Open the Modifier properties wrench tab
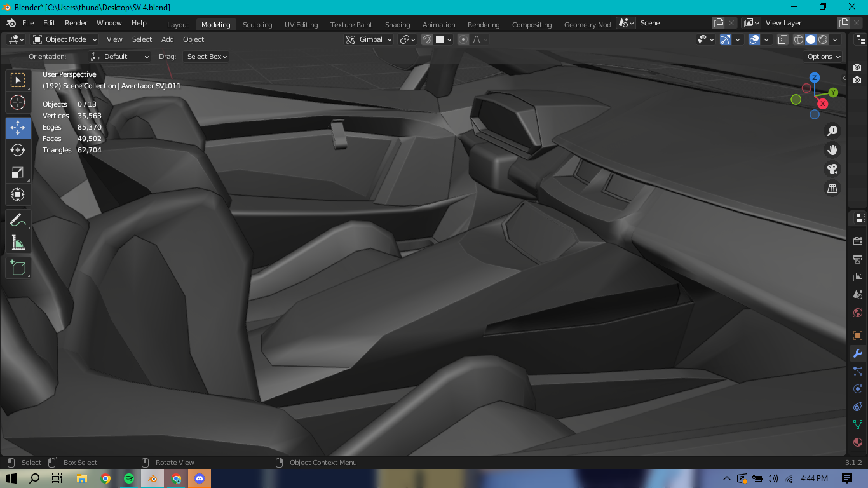The image size is (868, 488). (x=858, y=353)
